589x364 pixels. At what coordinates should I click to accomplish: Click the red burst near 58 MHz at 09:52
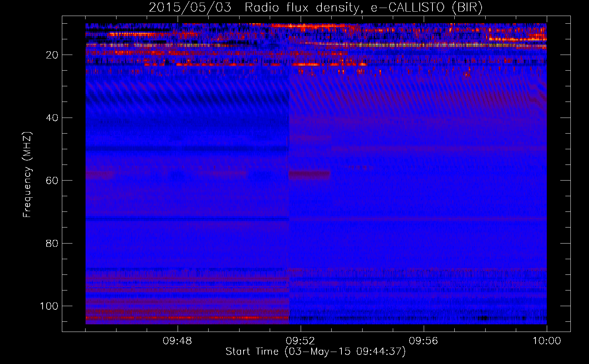pyautogui.click(x=309, y=175)
